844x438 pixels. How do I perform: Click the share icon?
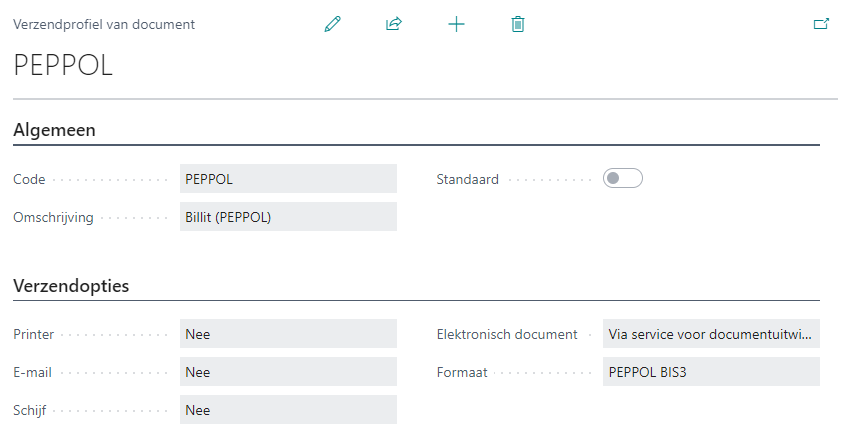coord(394,24)
